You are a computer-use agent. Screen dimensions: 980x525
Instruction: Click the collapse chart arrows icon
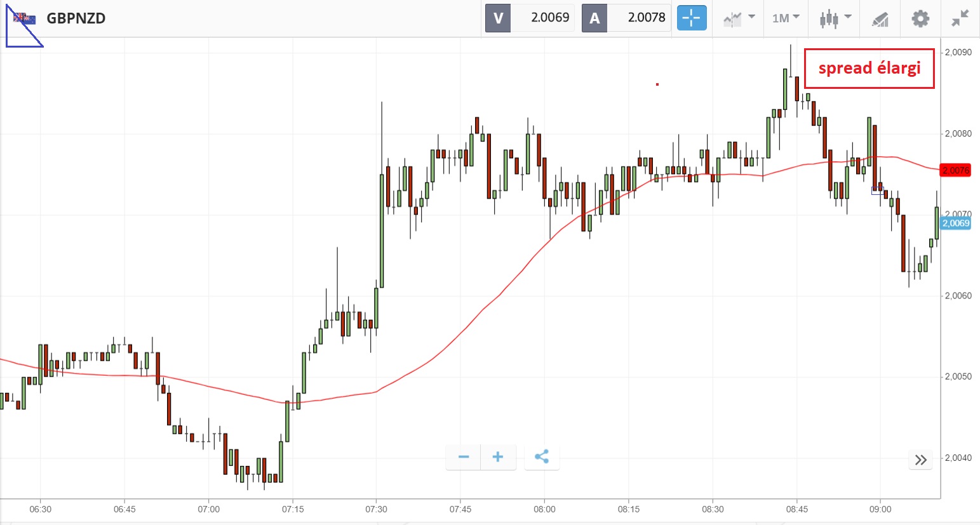(960, 18)
